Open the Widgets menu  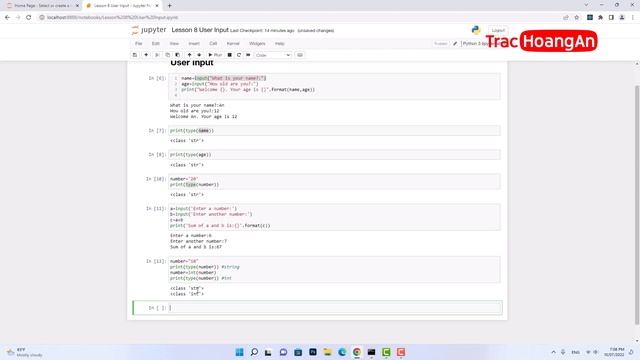click(257, 43)
